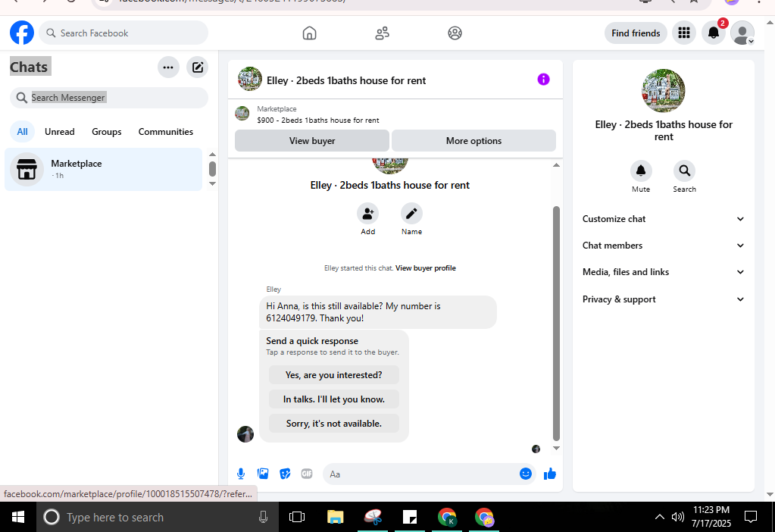Open the notifications bell with 2 badge

click(x=714, y=33)
